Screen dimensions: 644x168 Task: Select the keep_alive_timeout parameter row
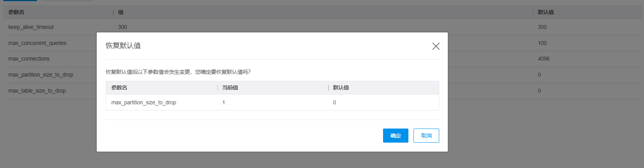(31, 27)
